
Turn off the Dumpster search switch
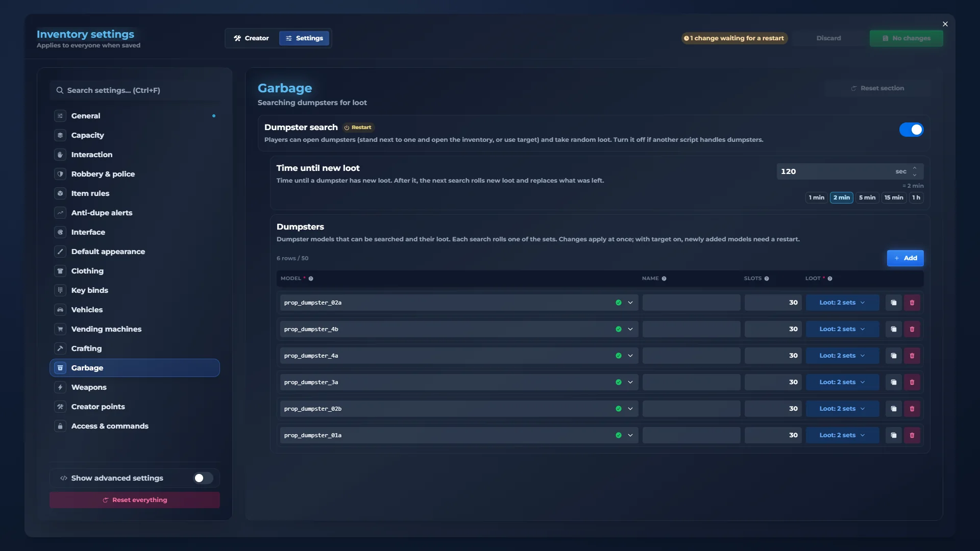point(911,130)
